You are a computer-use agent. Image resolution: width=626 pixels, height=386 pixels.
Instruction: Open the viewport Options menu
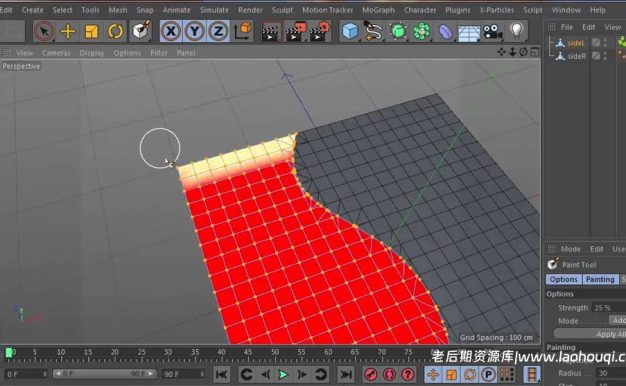click(127, 53)
